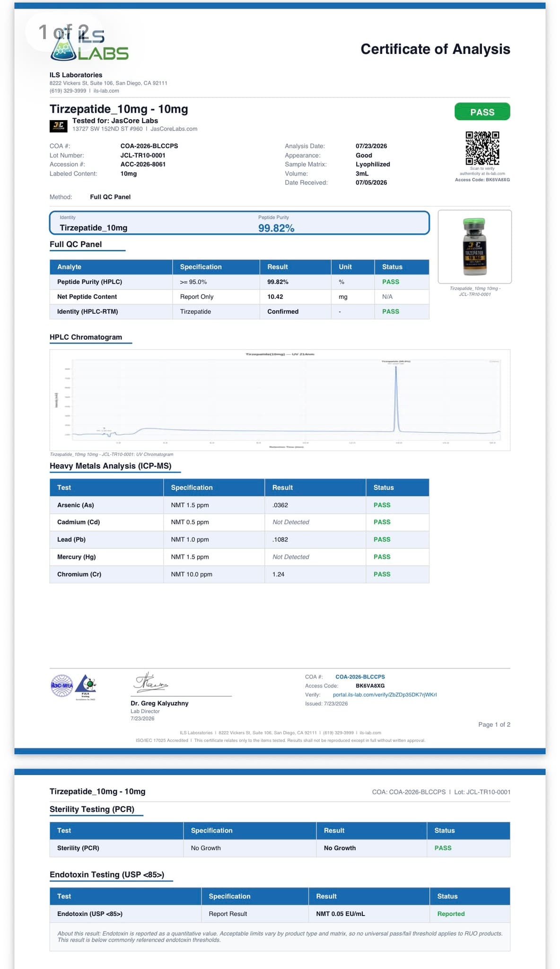Open the portal.ils-lab.com verify link

(385, 695)
